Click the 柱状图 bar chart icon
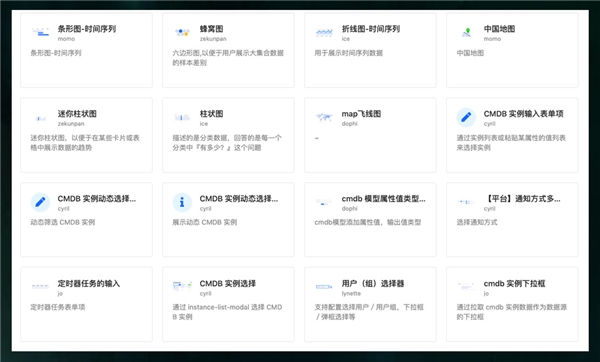The width and height of the screenshot is (600, 362). pyautogui.click(x=182, y=117)
